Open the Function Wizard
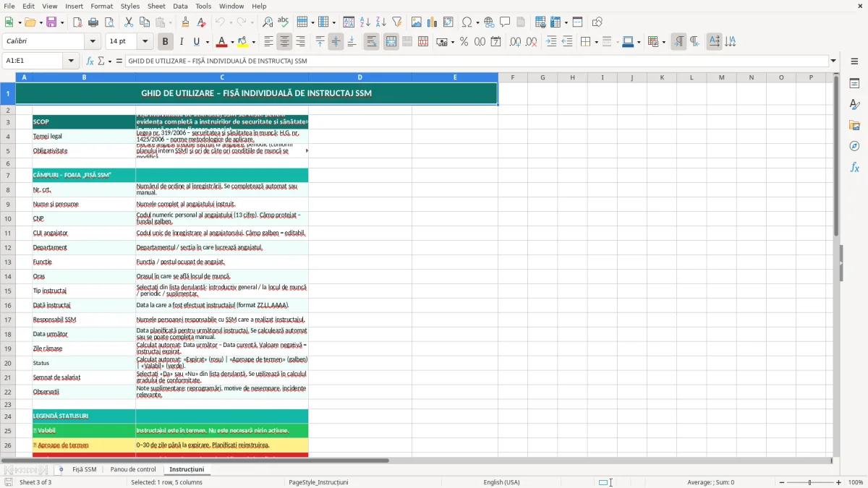Screen dimensions: 868x488 (x=90, y=61)
